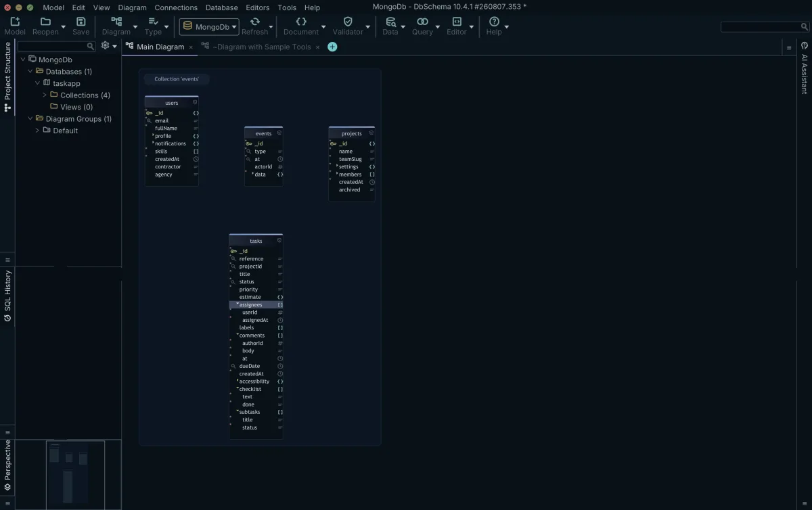Expand the Collections (4) node

click(x=45, y=95)
